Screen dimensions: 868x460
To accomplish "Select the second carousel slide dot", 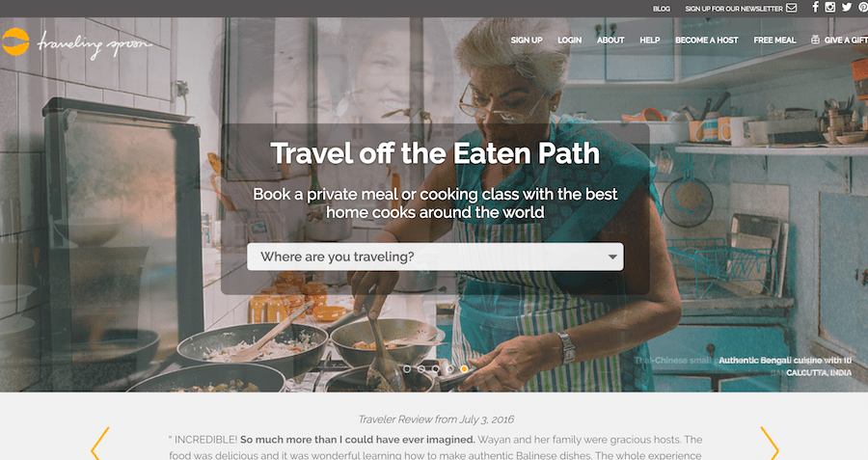I will pyautogui.click(x=421, y=368).
